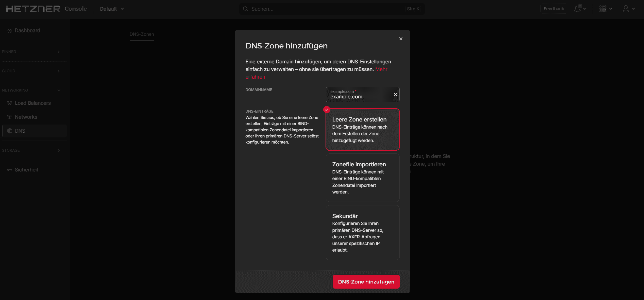Image resolution: width=644 pixels, height=300 pixels.
Task: Collapse the Networking sidebar section
Action: click(x=59, y=90)
